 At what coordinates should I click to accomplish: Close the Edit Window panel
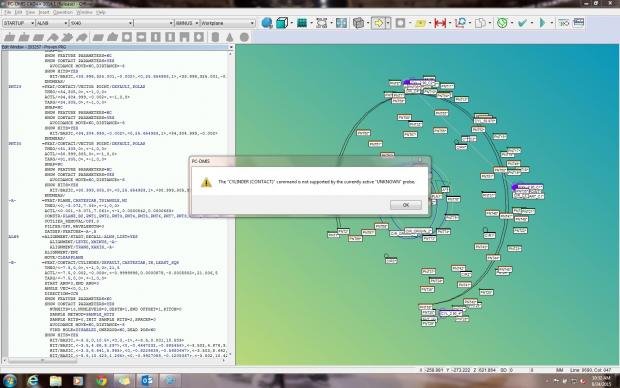tap(231, 47)
